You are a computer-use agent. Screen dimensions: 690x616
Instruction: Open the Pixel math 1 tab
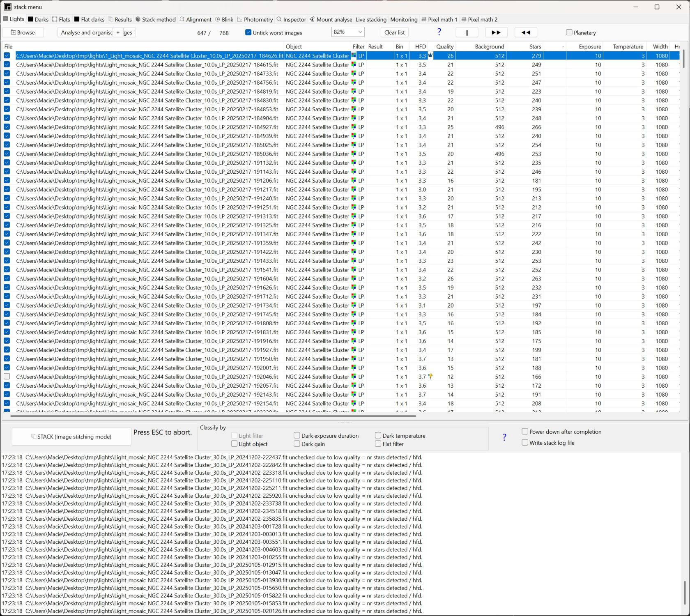click(x=439, y=19)
